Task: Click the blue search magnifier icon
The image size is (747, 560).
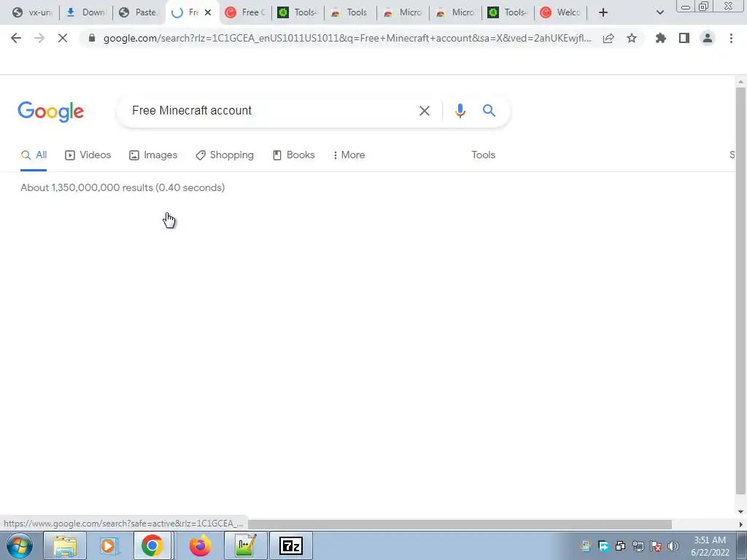Action: (x=489, y=111)
